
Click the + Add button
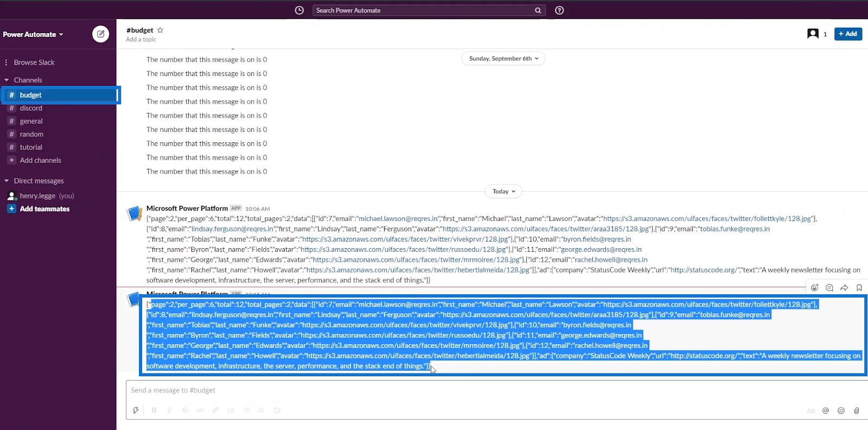(x=848, y=34)
